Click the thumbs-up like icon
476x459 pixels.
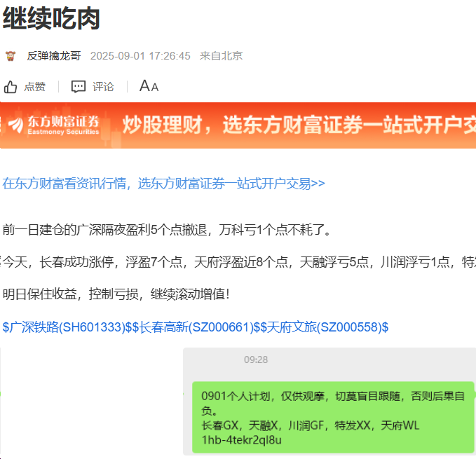pos(11,87)
